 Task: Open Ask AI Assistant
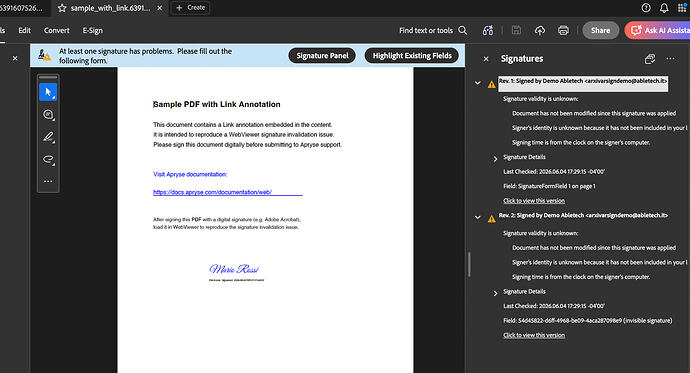pos(657,30)
